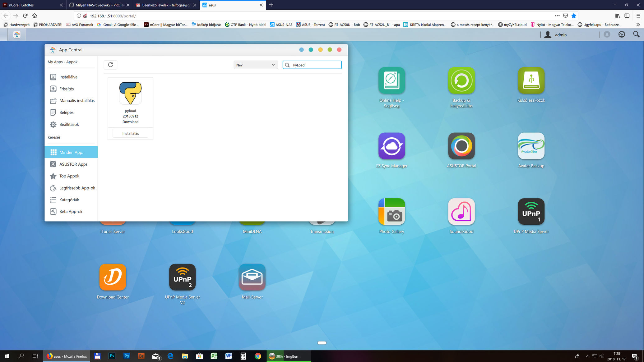Expand the Név sort dropdown
Viewport: 644px width, 362px height.
click(255, 65)
